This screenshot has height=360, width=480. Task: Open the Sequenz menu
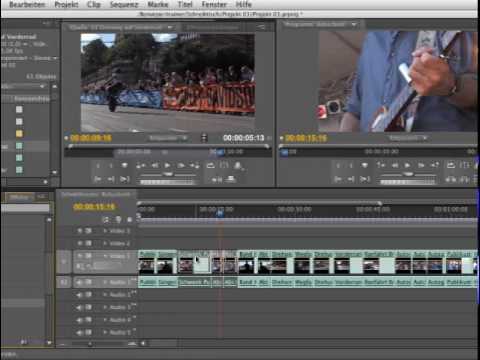point(124,5)
